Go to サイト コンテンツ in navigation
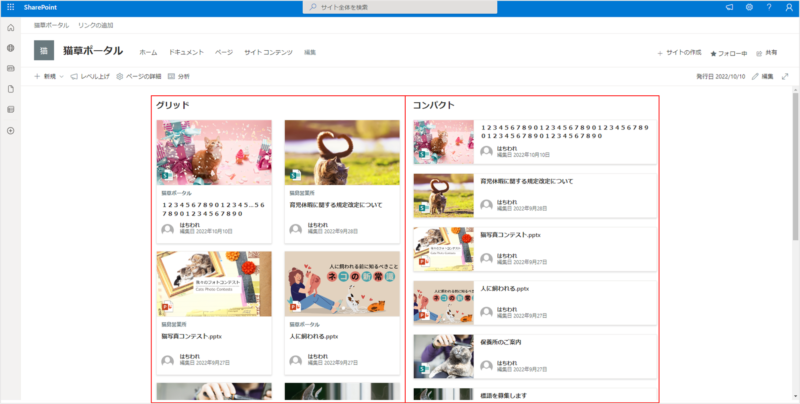 267,51
